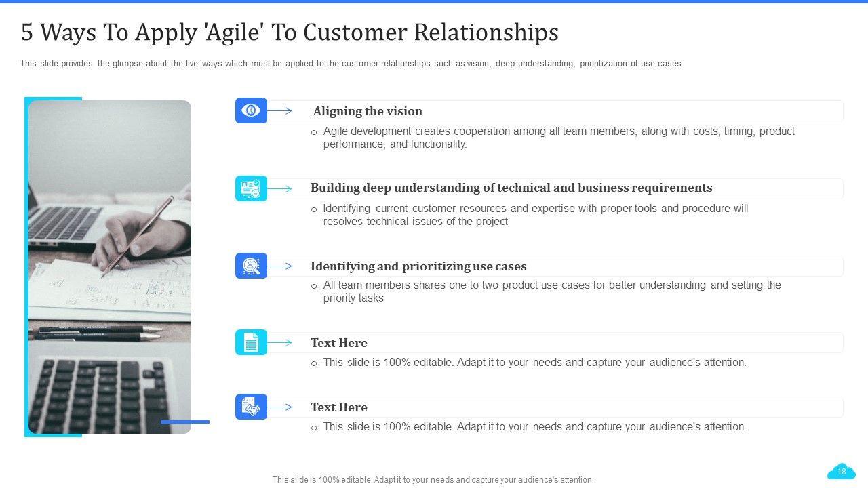Click the last 'Text Here' heading
868x488 pixels.
(339, 407)
